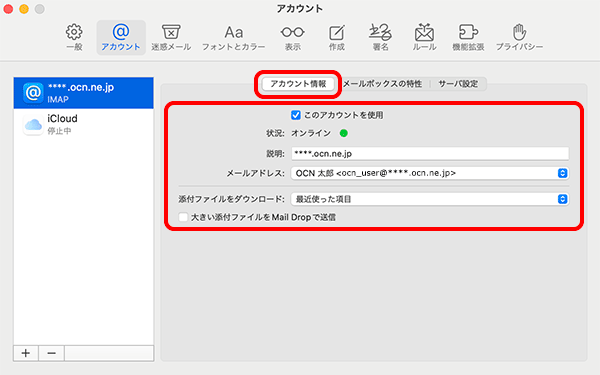
Task: Open フォントとカラー preferences
Action: click(233, 38)
